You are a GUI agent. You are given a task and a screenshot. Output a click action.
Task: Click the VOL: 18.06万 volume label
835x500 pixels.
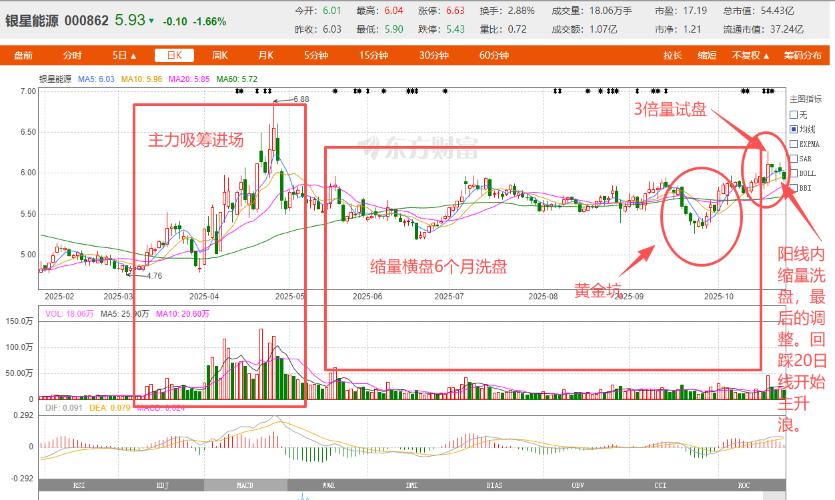[69, 314]
